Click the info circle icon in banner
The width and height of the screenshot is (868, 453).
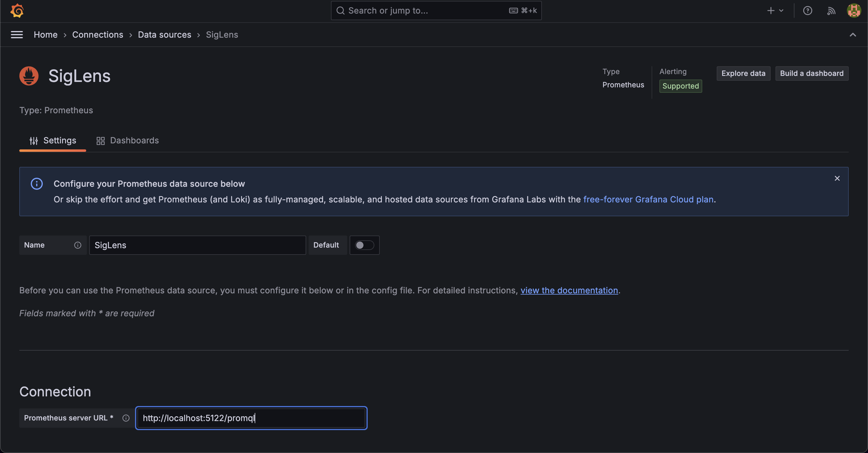[x=37, y=184]
